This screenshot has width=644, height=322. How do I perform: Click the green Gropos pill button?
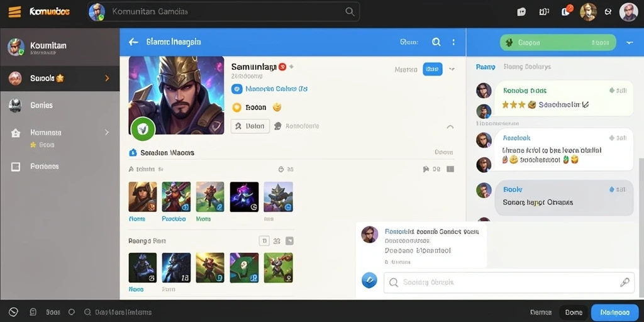coord(558,42)
